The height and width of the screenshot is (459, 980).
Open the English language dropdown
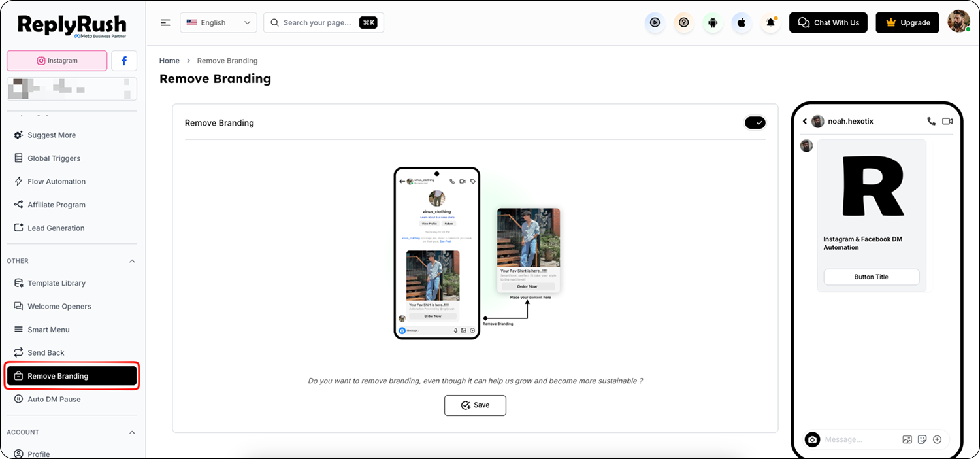point(218,22)
